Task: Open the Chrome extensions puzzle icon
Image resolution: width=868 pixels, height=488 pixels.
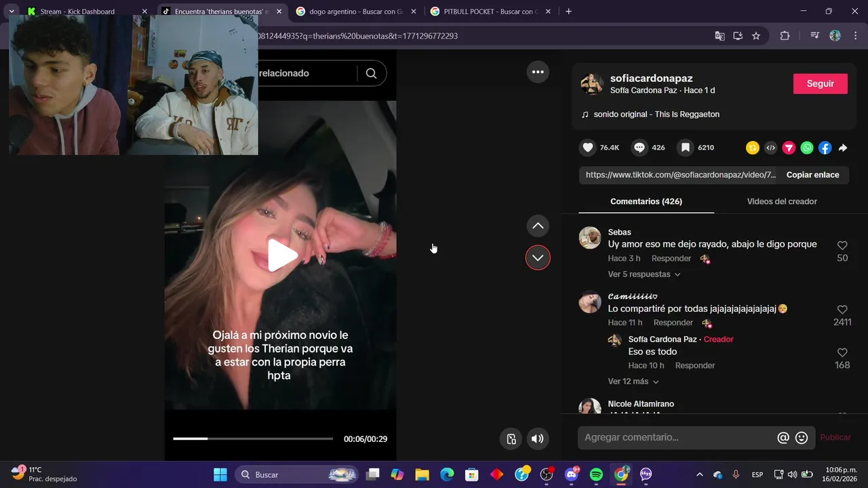Action: coord(785,36)
